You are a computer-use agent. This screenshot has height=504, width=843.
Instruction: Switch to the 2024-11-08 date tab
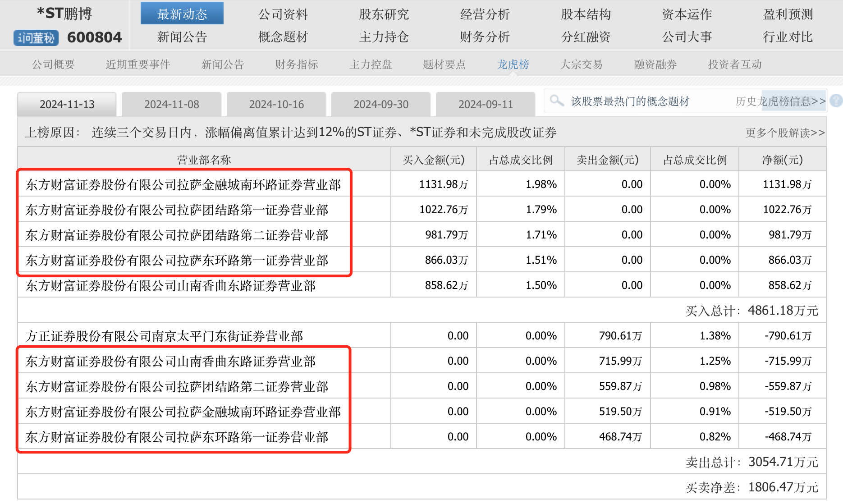(172, 104)
